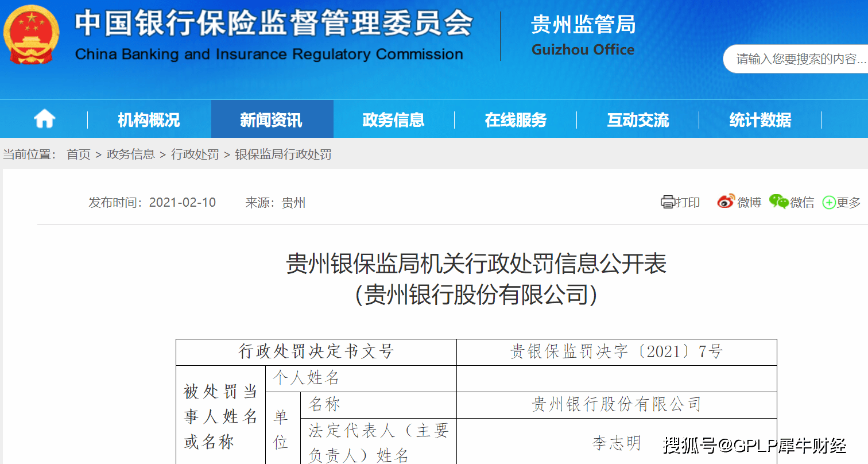Click 首页 in the breadcrumb

coord(79,154)
